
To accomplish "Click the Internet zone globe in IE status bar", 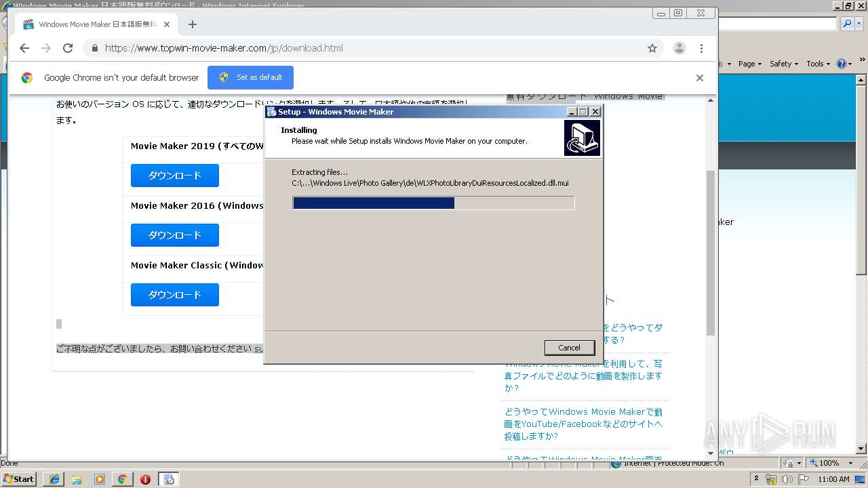I will point(616,464).
